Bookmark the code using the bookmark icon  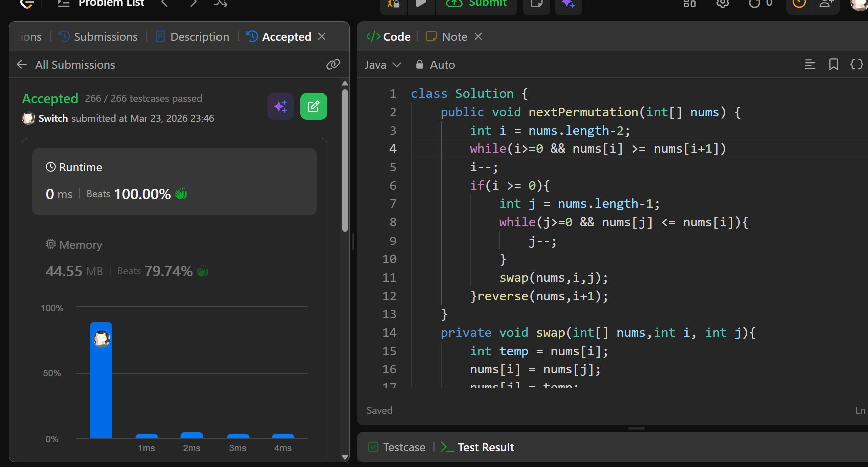(833, 64)
